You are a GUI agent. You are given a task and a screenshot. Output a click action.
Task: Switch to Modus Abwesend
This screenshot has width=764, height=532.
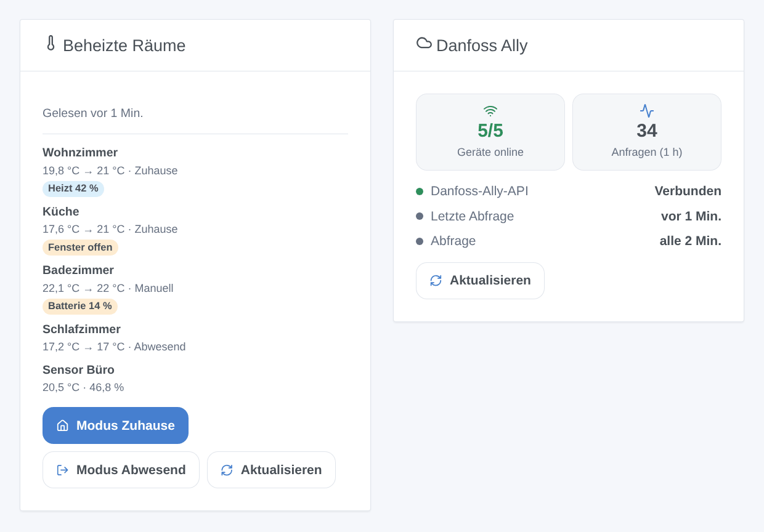(121, 470)
